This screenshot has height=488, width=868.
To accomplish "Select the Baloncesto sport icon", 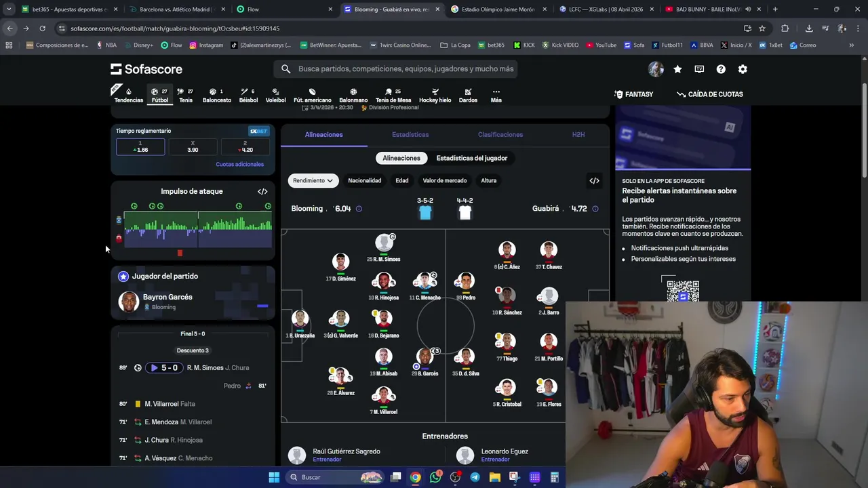I will pos(216,96).
